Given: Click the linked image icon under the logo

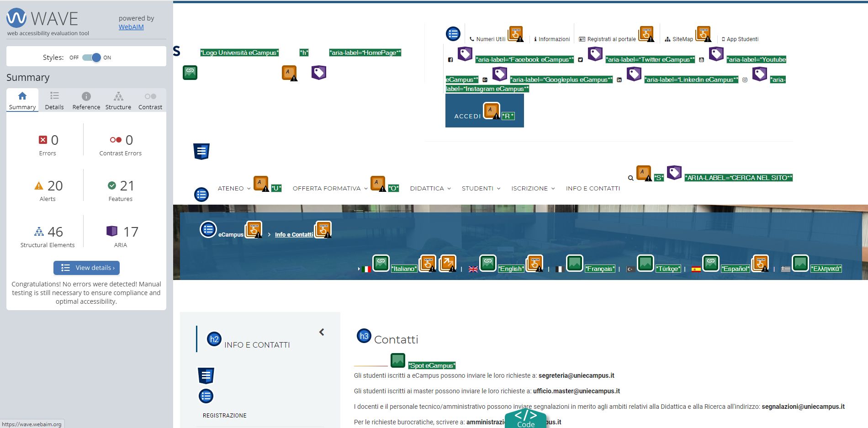Looking at the screenshot, I should [190, 73].
